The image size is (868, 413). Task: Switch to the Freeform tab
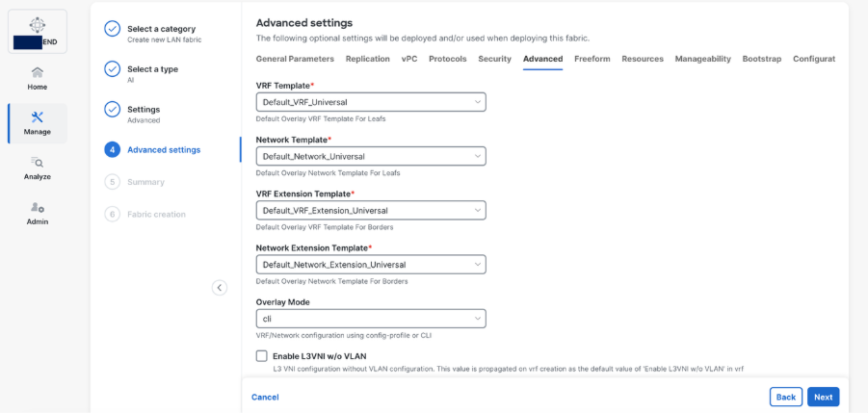pyautogui.click(x=592, y=59)
